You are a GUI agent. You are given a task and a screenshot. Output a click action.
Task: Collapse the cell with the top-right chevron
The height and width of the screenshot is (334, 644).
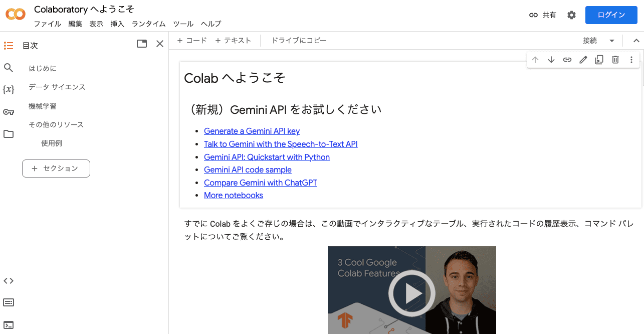pos(636,40)
